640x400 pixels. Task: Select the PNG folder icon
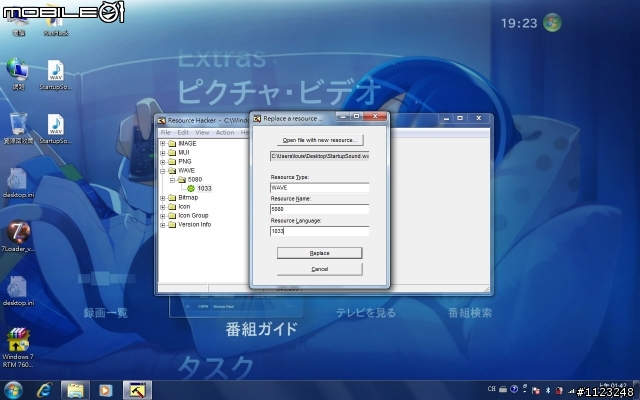tap(172, 162)
